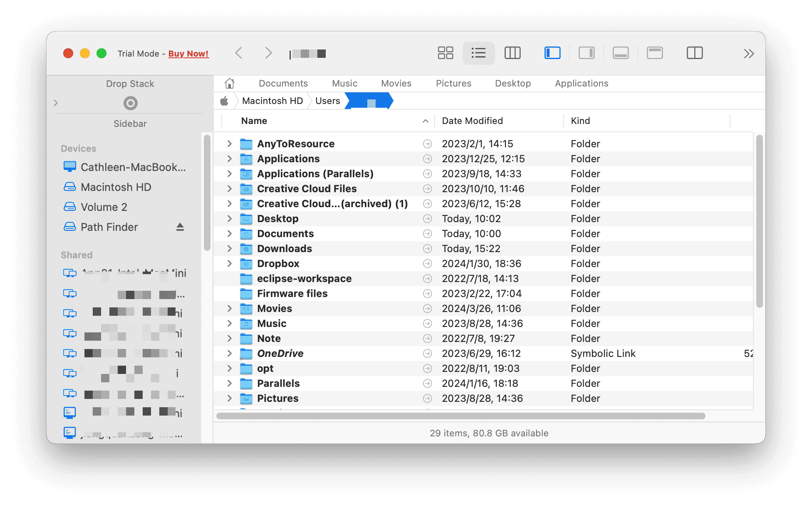Switch to column view
The image size is (812, 505).
512,53
